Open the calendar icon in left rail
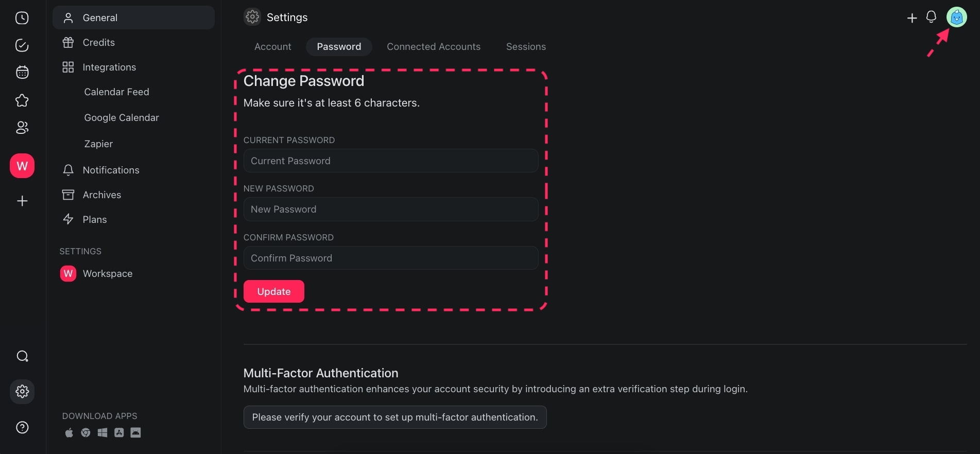980x454 pixels. [x=22, y=72]
